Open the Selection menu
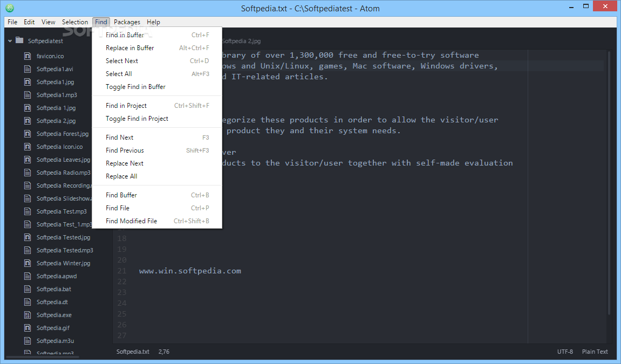Viewport: 621px width, 364px height. (x=75, y=22)
